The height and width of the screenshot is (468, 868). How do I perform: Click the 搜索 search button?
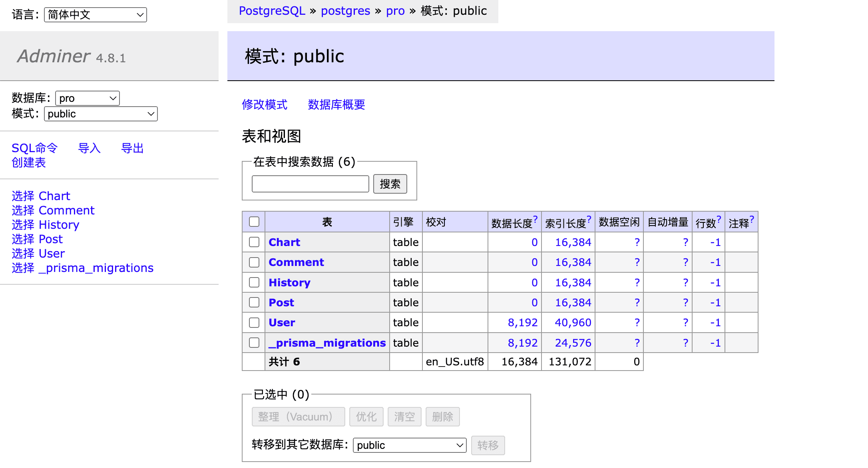390,184
